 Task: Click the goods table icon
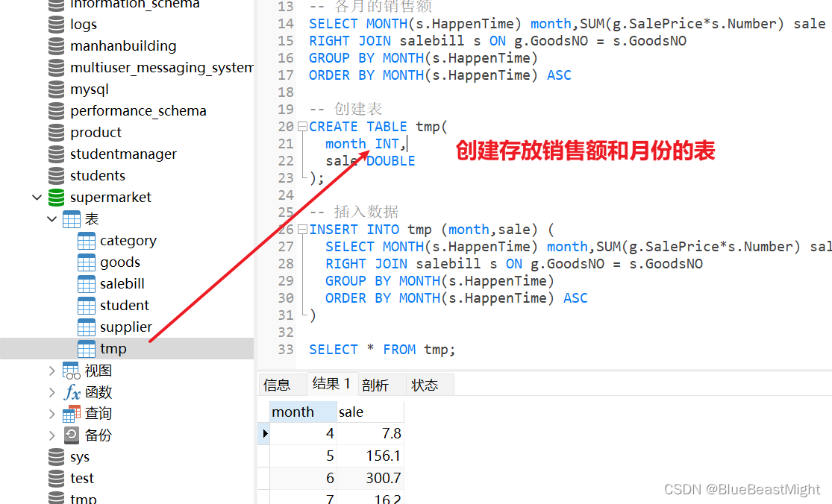coord(87,262)
